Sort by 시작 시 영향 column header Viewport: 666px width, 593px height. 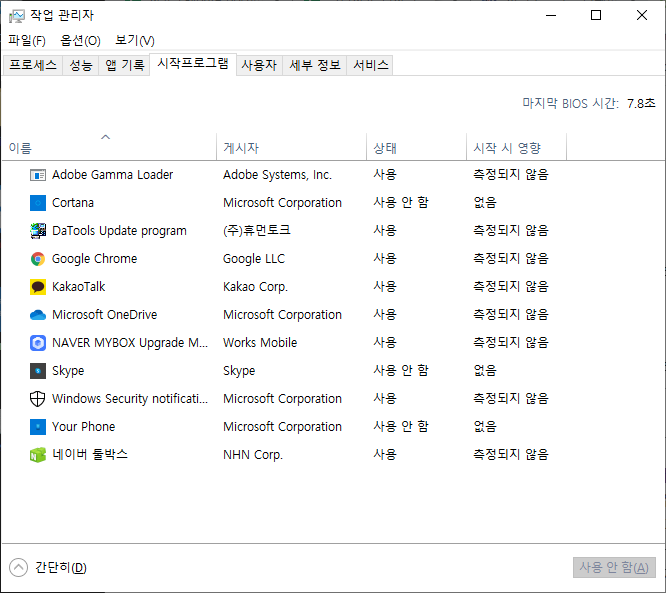click(x=516, y=147)
